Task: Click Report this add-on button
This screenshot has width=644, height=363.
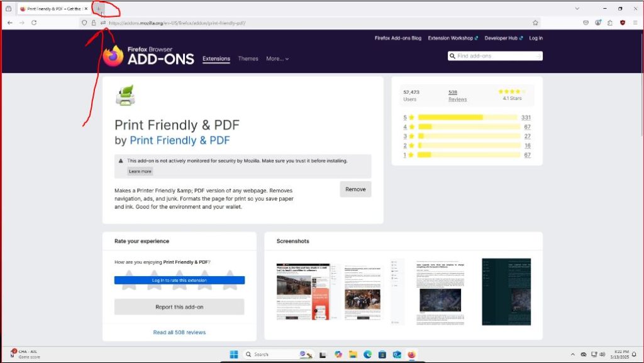Action: tap(179, 307)
